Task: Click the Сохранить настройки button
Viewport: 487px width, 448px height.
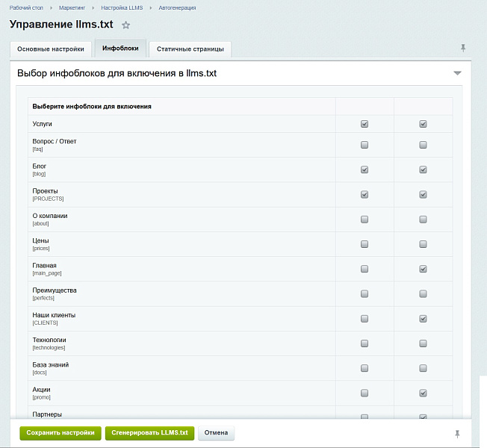Action: [x=61, y=432]
